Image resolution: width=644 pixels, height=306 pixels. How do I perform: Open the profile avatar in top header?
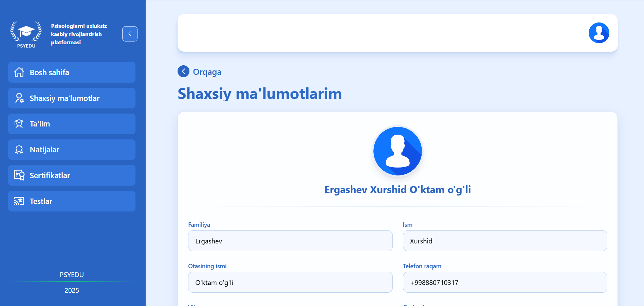(x=599, y=33)
